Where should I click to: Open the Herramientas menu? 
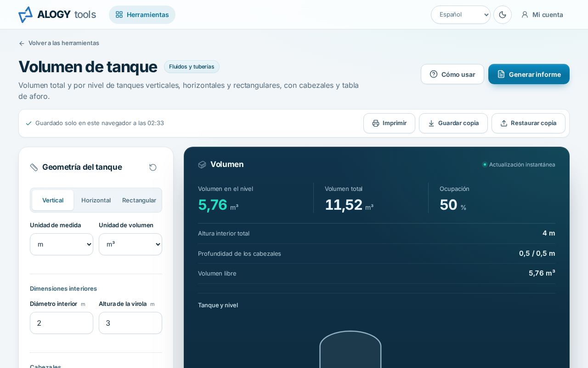[142, 15]
